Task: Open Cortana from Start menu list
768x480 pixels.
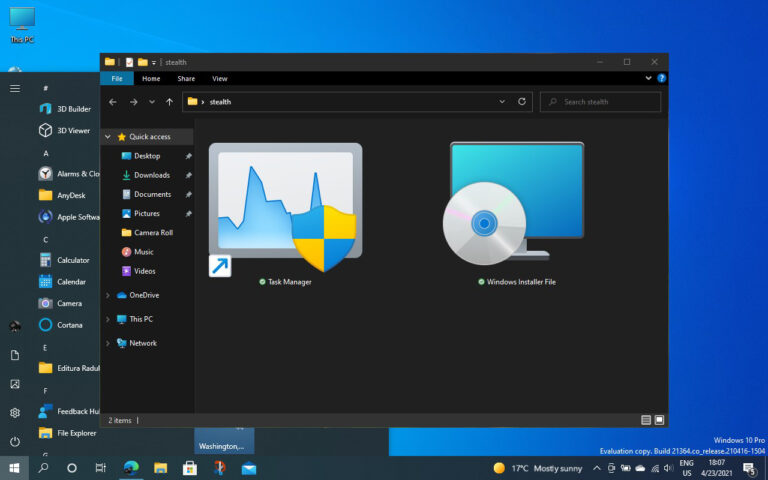Action: (x=70, y=324)
